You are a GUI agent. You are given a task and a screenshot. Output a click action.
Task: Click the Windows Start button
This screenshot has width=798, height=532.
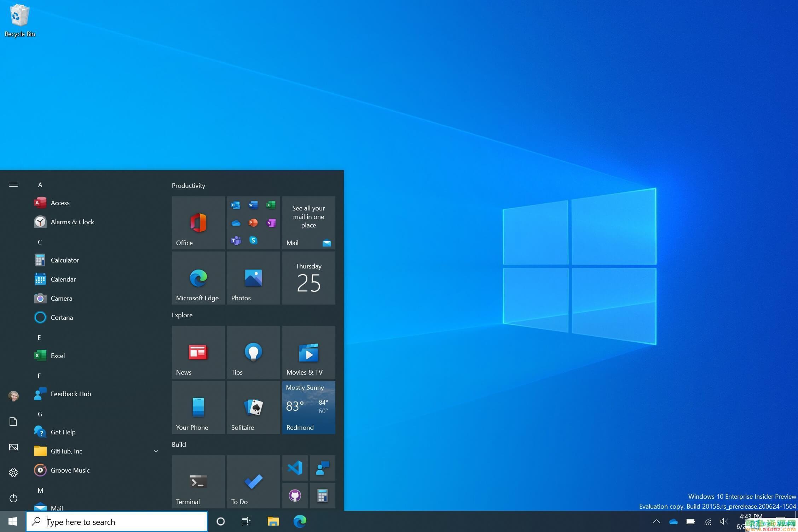pos(13,521)
